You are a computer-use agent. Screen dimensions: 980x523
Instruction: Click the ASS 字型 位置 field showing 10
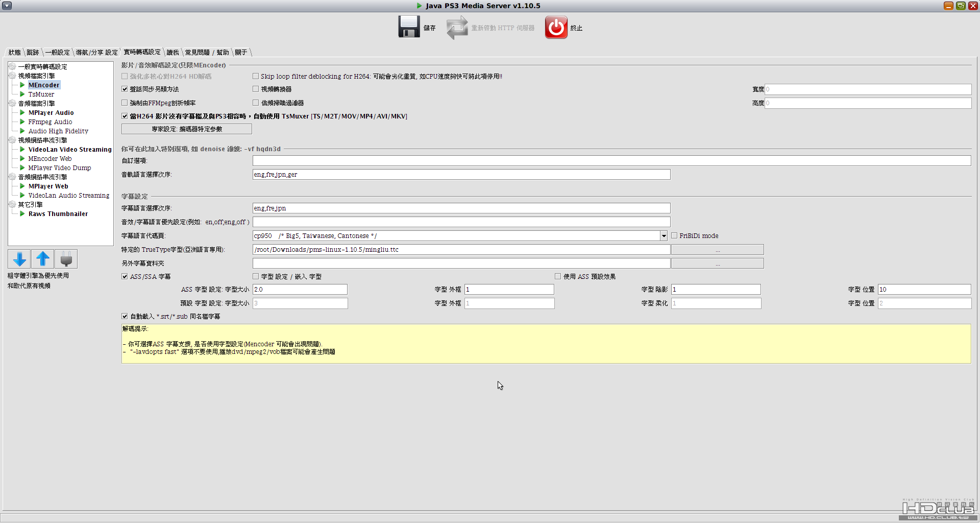tap(924, 290)
